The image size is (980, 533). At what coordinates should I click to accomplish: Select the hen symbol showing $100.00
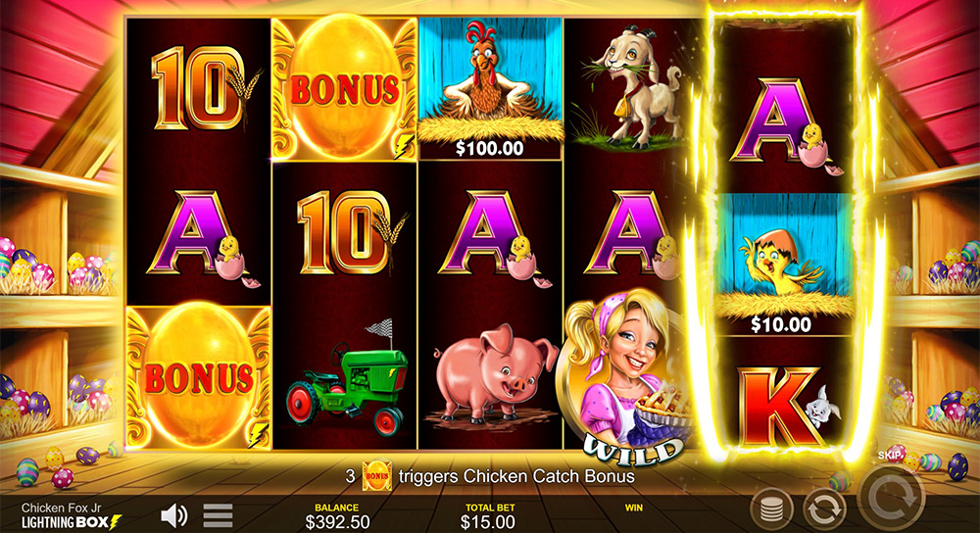490,89
